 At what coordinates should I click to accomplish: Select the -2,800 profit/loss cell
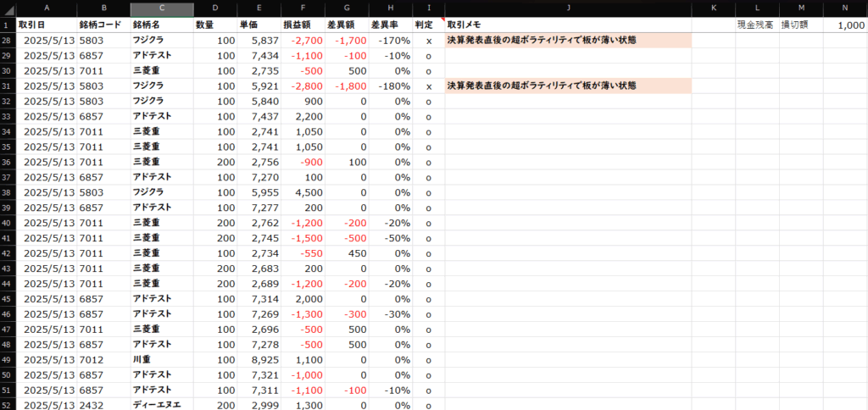pos(303,86)
